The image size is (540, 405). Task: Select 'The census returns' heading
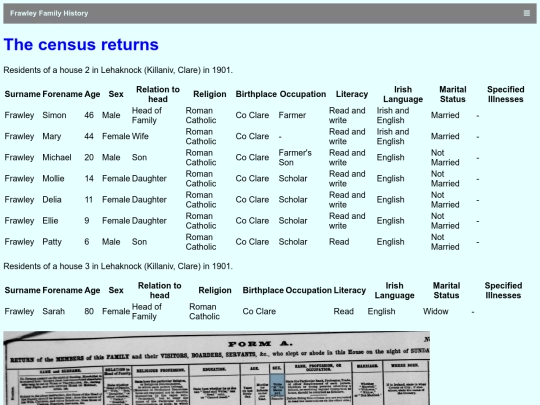click(81, 45)
